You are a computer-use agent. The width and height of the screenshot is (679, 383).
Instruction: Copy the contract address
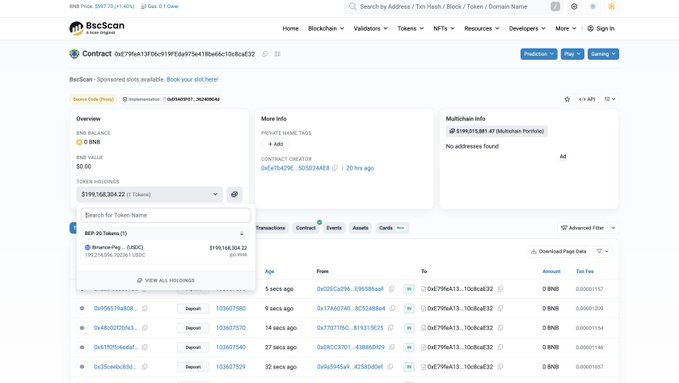[265, 54]
